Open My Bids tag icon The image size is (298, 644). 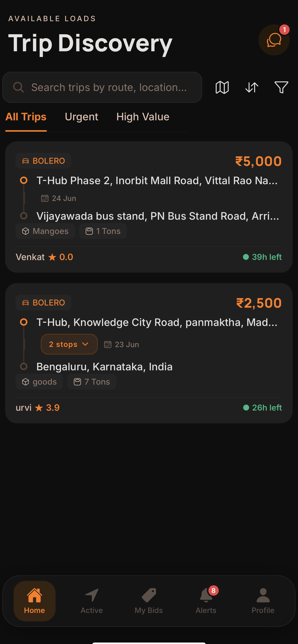pyautogui.click(x=149, y=601)
